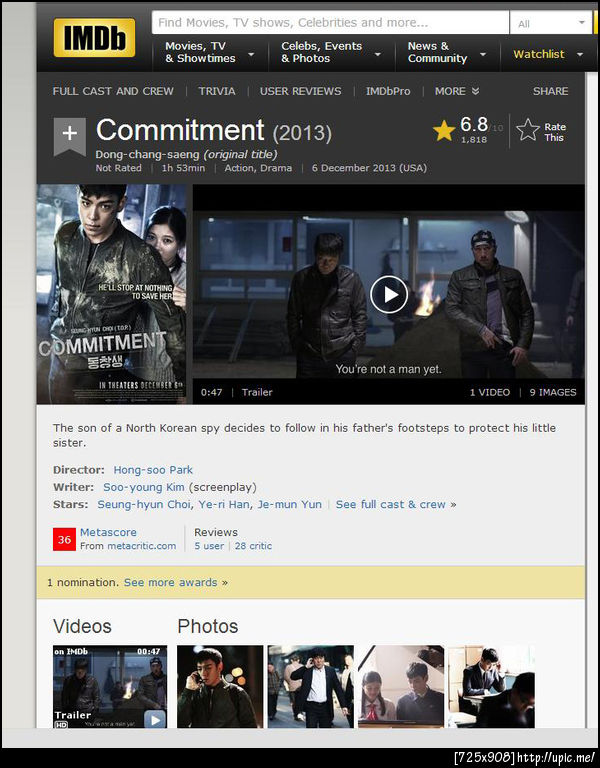Viewport: 600px width, 768px height.
Task: Open the All search category dropdown
Action: pyautogui.click(x=551, y=23)
